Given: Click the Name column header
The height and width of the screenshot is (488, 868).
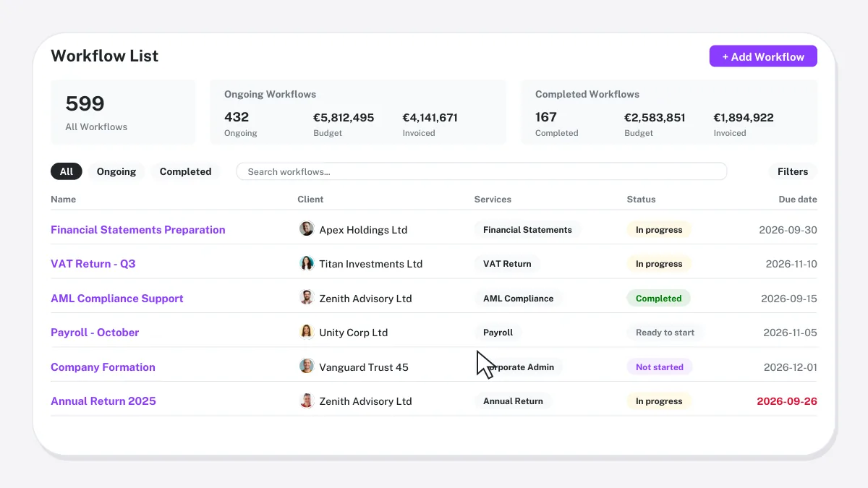Looking at the screenshot, I should (x=63, y=199).
